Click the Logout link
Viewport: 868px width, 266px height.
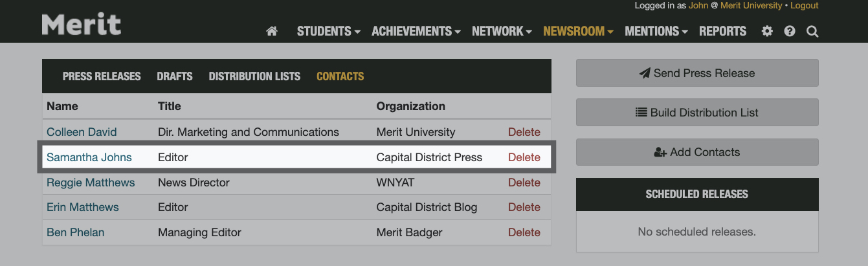click(804, 6)
